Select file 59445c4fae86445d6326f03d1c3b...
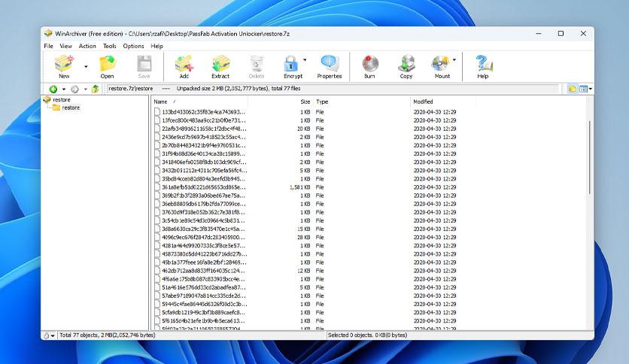 (204, 305)
